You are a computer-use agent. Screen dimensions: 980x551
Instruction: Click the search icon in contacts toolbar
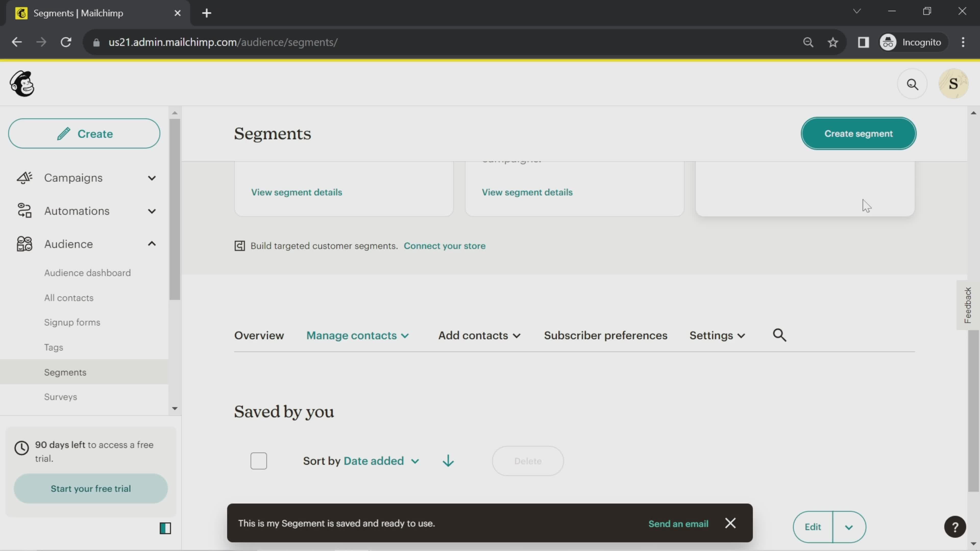click(781, 335)
